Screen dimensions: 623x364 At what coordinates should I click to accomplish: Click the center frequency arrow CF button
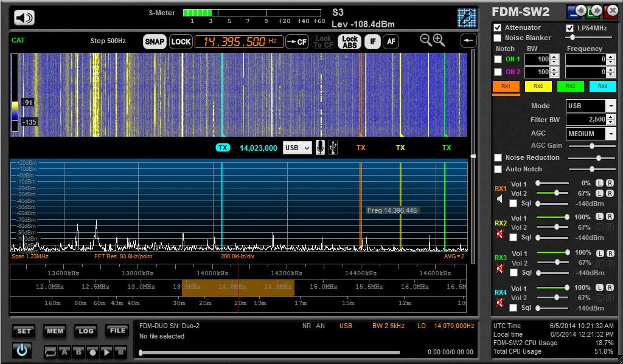coord(297,41)
